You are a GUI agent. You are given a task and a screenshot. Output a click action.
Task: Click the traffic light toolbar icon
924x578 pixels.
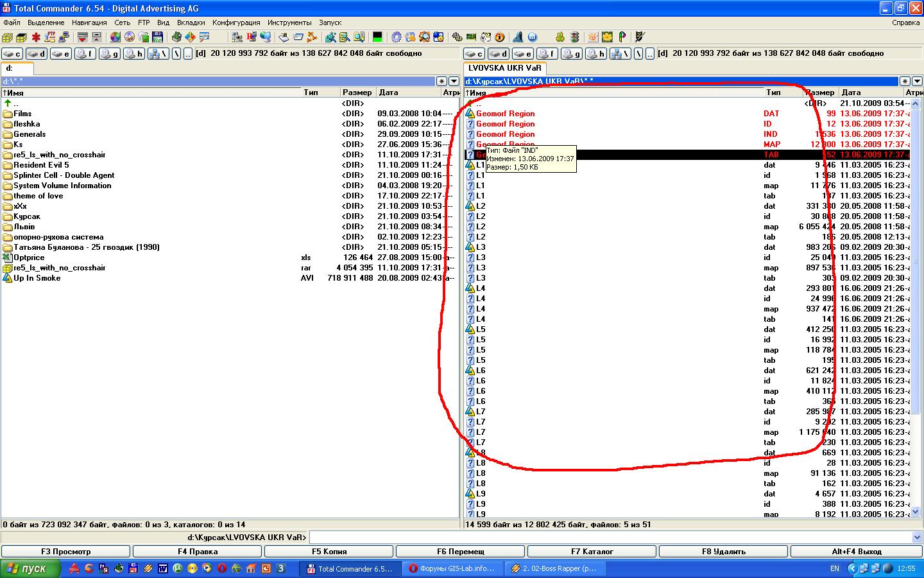point(575,37)
